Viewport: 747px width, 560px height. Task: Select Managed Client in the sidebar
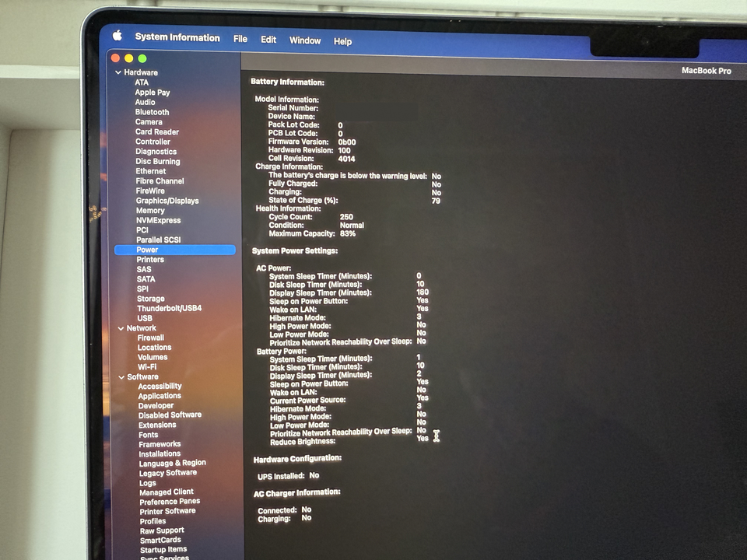(167, 492)
